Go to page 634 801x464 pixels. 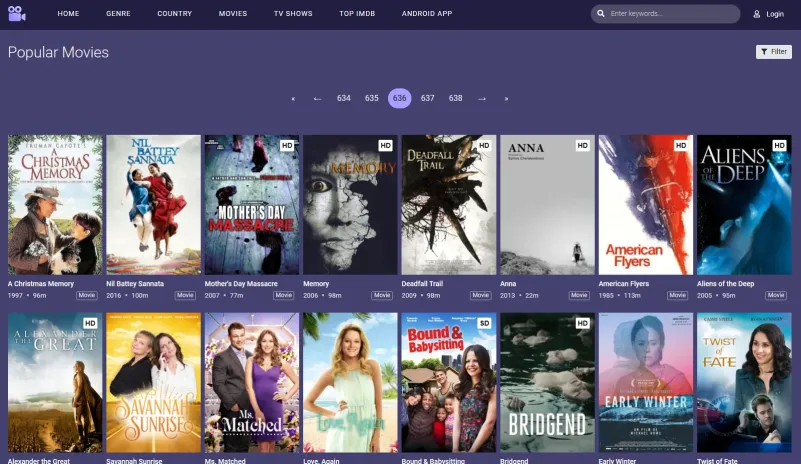tap(344, 98)
